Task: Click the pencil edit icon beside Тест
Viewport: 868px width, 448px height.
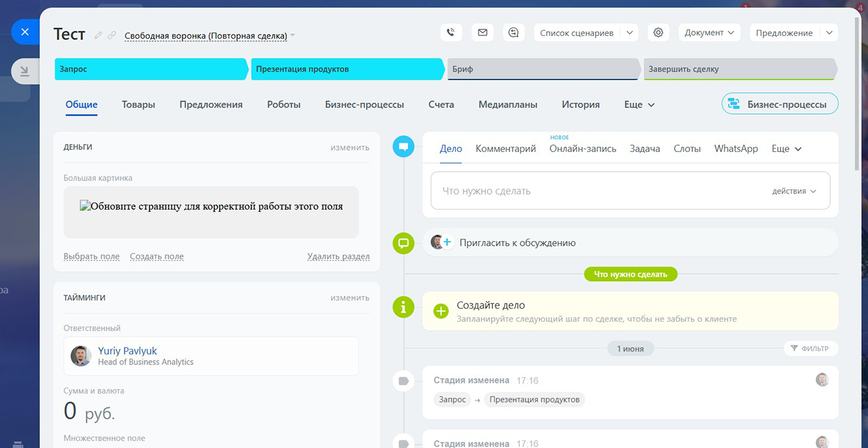Action: pyautogui.click(x=98, y=35)
